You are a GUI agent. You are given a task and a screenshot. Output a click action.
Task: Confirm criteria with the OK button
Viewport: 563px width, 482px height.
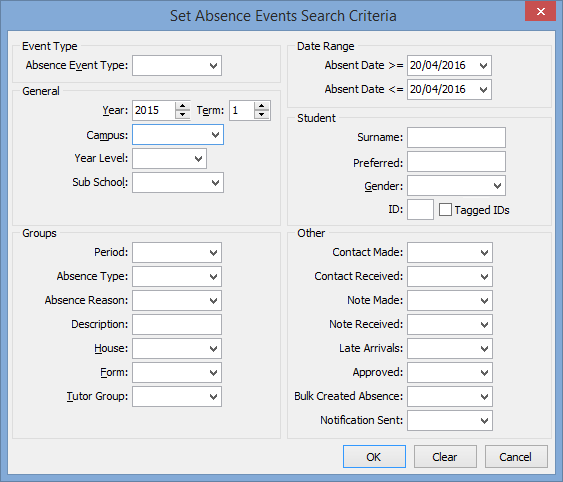[374, 456]
